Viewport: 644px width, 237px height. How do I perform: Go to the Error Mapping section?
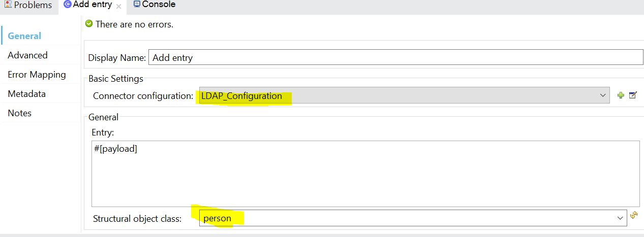click(x=37, y=75)
